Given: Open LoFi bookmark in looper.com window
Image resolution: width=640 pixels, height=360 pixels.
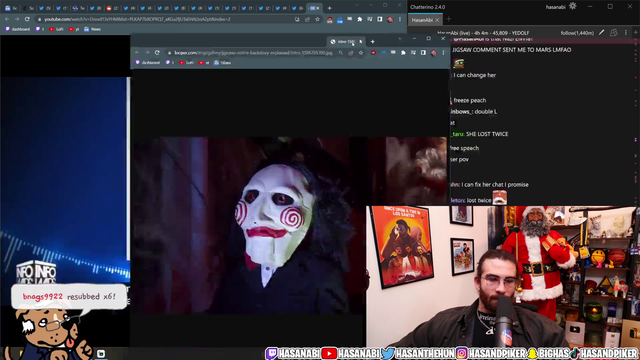Looking at the screenshot, I should (x=187, y=63).
